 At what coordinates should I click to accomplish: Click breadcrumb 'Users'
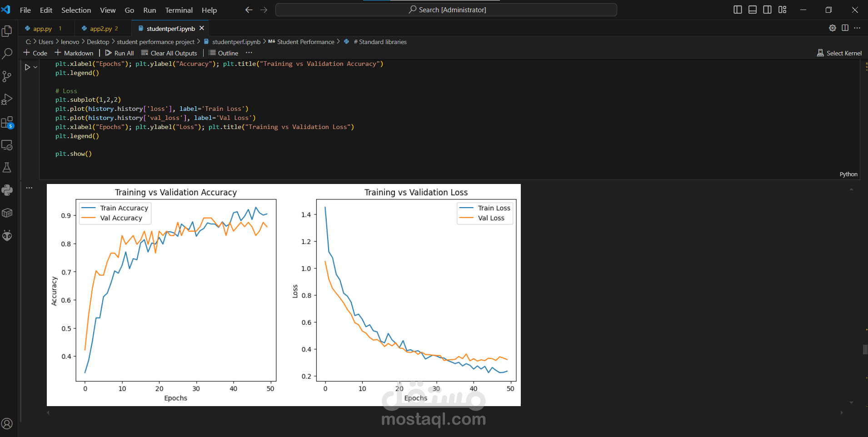(46, 42)
